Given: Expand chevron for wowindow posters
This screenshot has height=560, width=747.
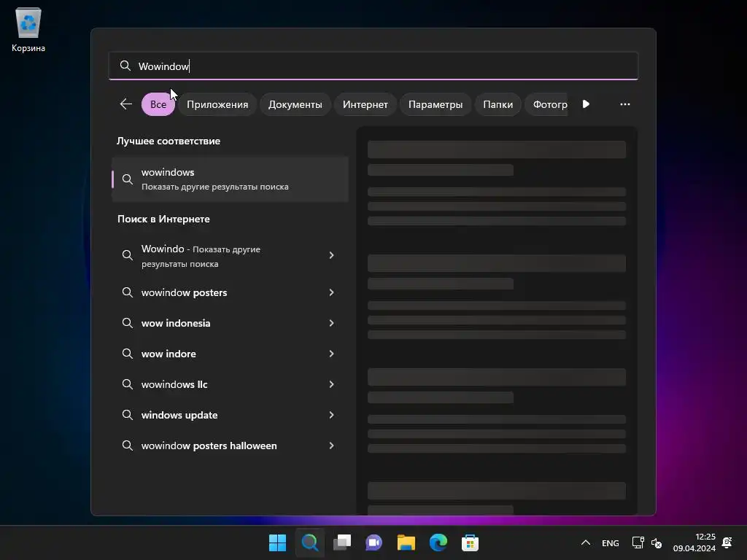Looking at the screenshot, I should click(x=332, y=292).
